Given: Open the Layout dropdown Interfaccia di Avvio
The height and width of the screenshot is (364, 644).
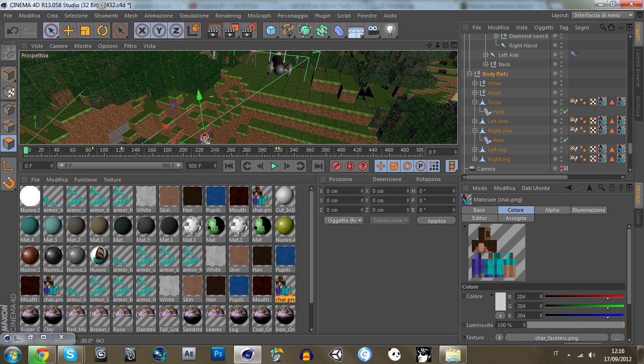Looking at the screenshot, I should (x=602, y=15).
